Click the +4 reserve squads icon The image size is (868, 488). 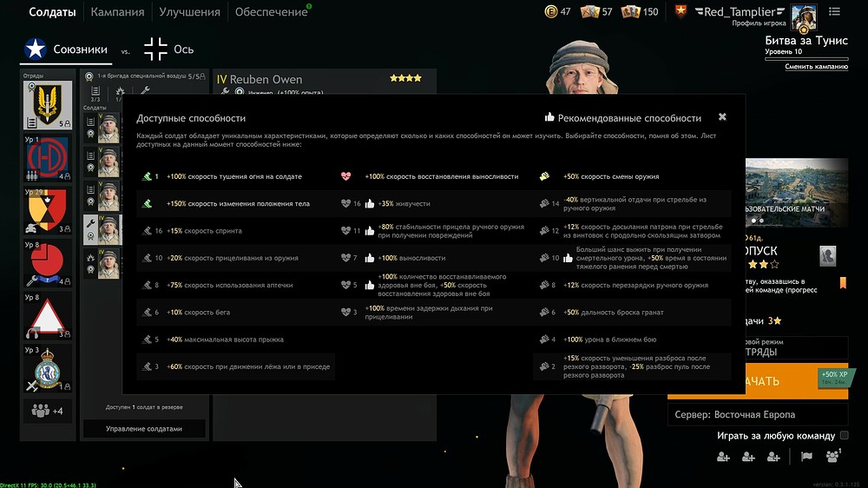click(48, 411)
